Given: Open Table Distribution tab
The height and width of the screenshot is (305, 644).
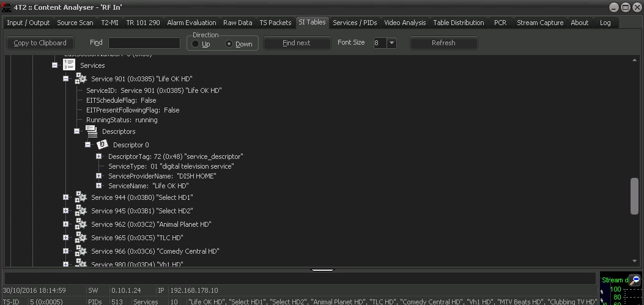Looking at the screenshot, I should [x=459, y=23].
